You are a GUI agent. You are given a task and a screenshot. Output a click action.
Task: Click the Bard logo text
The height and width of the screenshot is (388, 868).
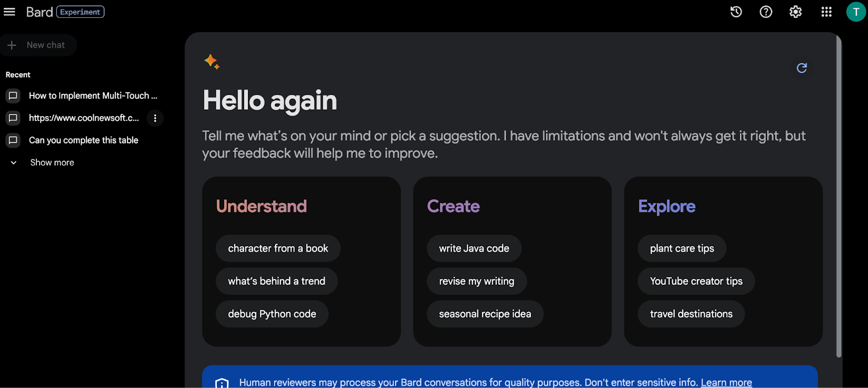click(x=40, y=12)
